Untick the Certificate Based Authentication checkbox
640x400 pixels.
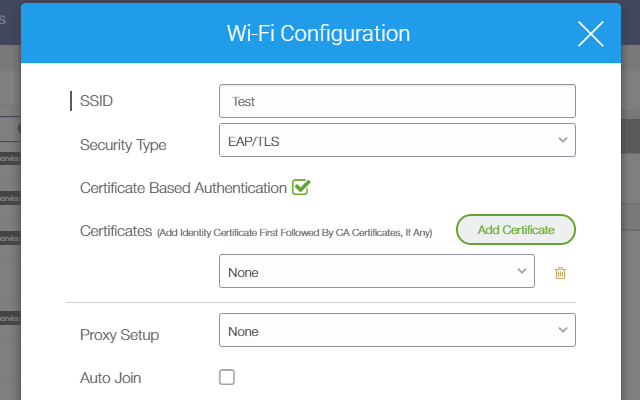301,187
